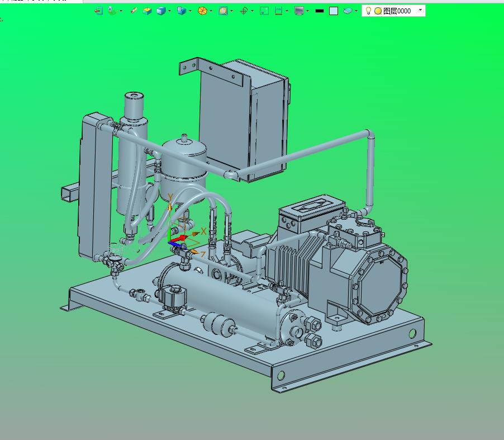Viewport: 504px width, 440px height.
Task: Open dropdown beside zoom magnifier icon
Action: point(232,11)
